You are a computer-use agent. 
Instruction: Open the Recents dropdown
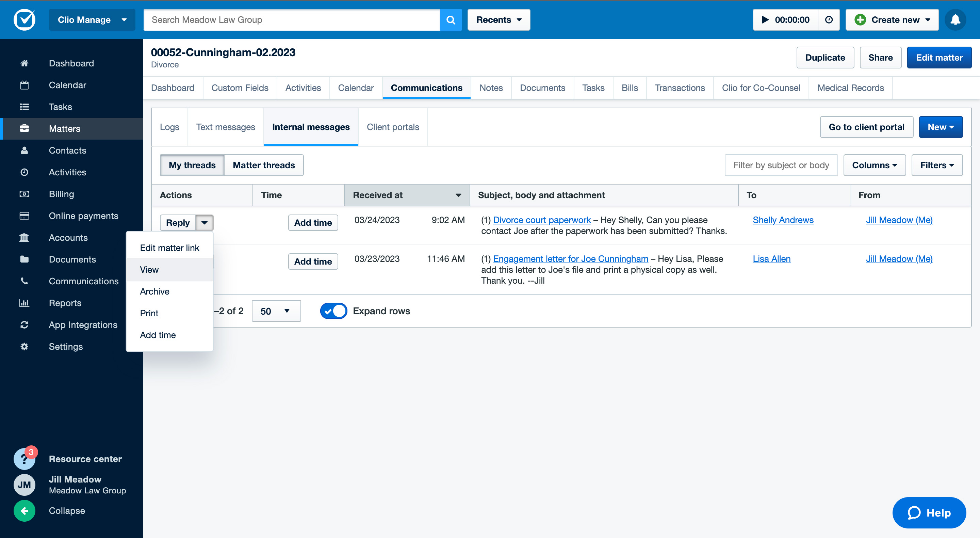(499, 20)
